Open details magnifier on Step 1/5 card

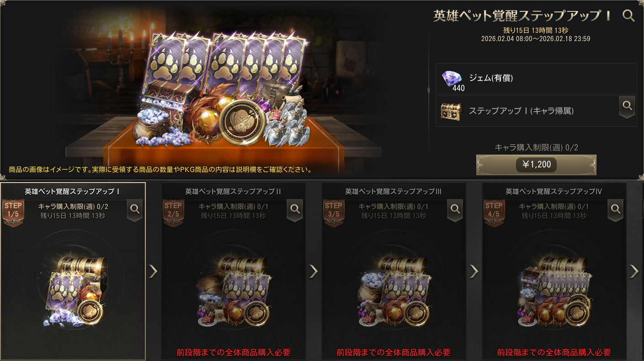(135, 210)
